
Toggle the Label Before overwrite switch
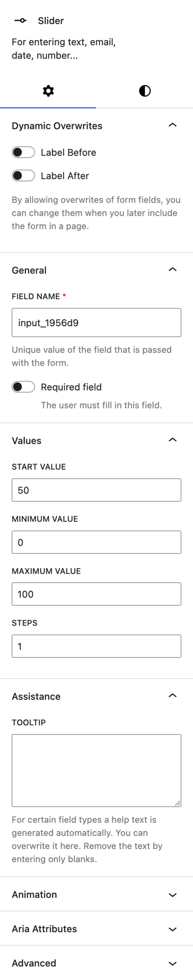point(23,152)
